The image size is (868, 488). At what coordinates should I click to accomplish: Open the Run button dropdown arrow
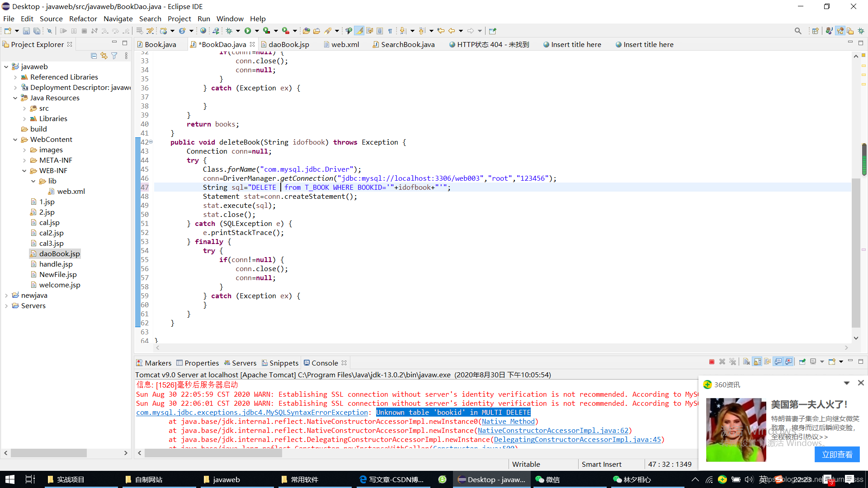coord(257,31)
